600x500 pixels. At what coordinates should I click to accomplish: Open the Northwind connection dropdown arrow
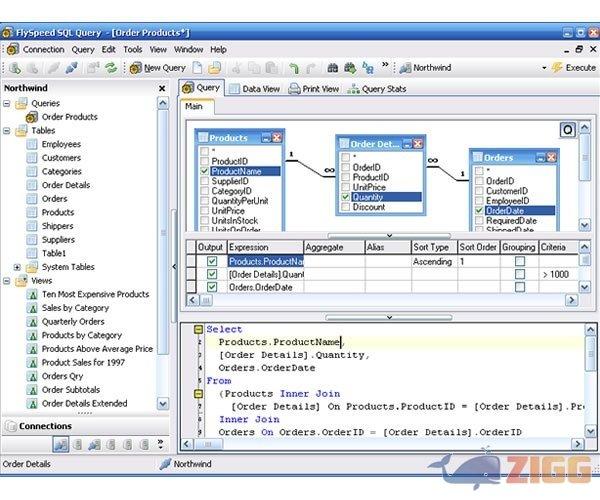click(x=544, y=68)
